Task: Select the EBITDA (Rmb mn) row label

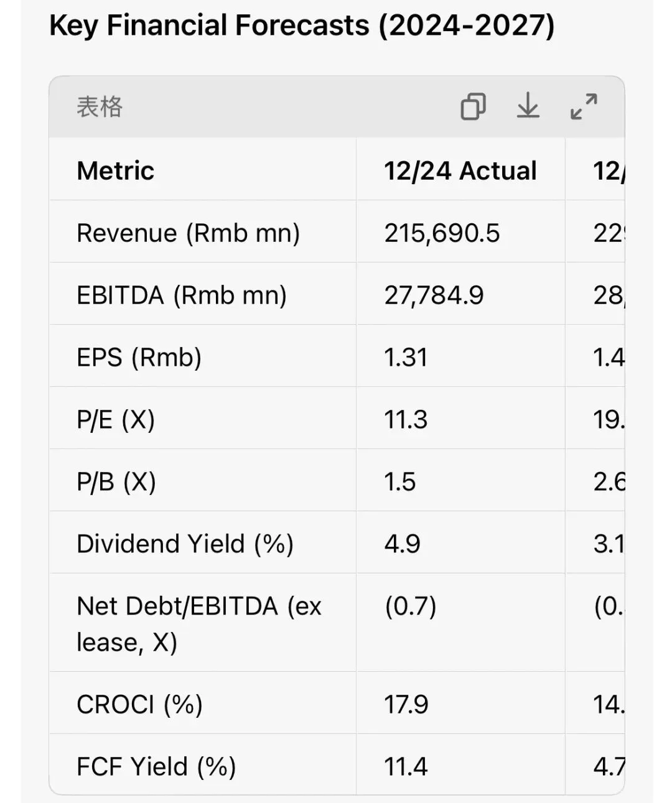Action: (x=182, y=295)
